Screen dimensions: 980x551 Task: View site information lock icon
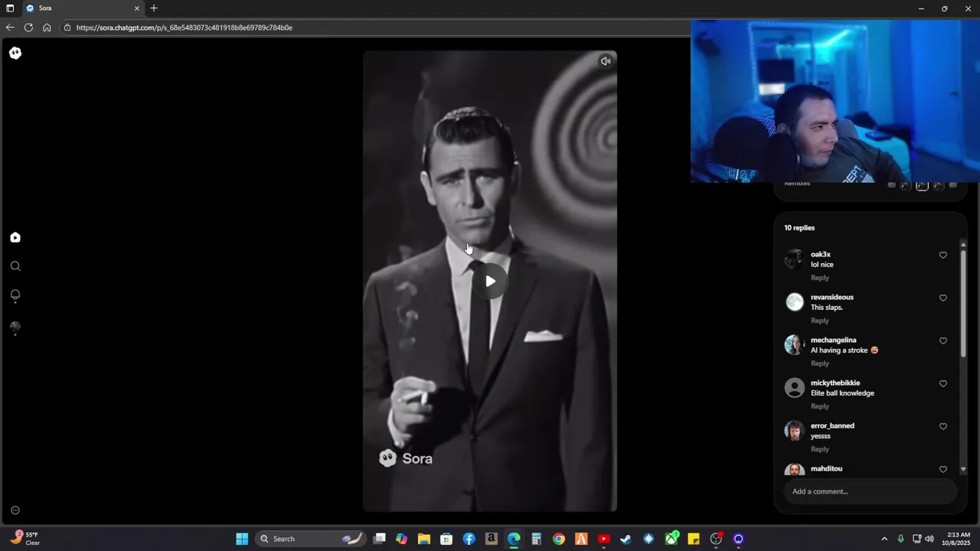pos(67,28)
